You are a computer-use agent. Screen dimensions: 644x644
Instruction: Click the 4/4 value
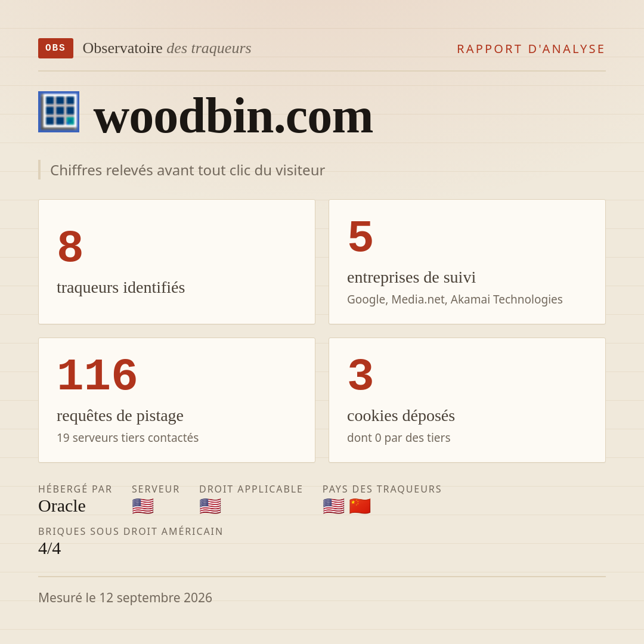coord(49,549)
